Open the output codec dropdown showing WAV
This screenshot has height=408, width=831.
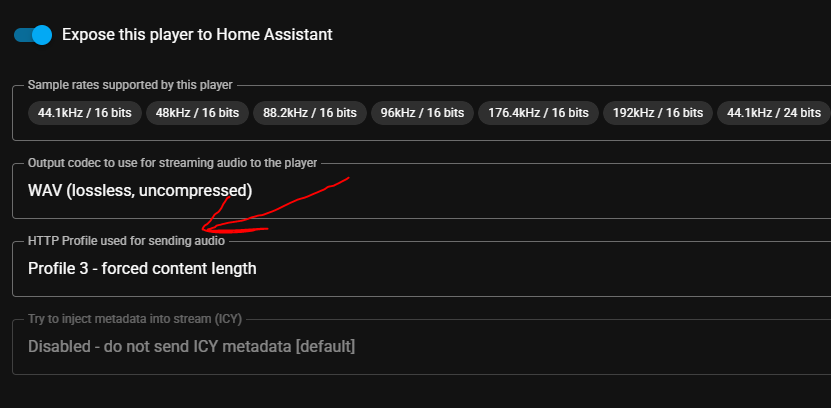pyautogui.click(x=421, y=191)
